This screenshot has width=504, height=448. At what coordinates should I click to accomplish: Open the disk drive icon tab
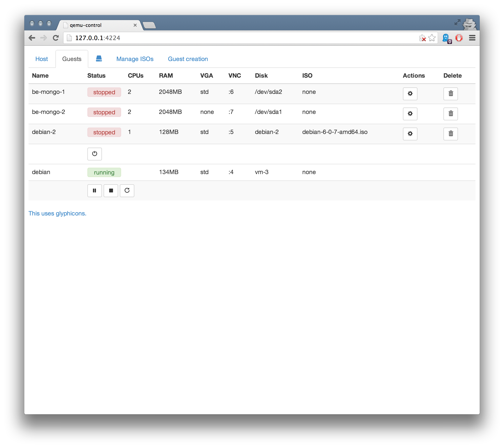coord(99,59)
